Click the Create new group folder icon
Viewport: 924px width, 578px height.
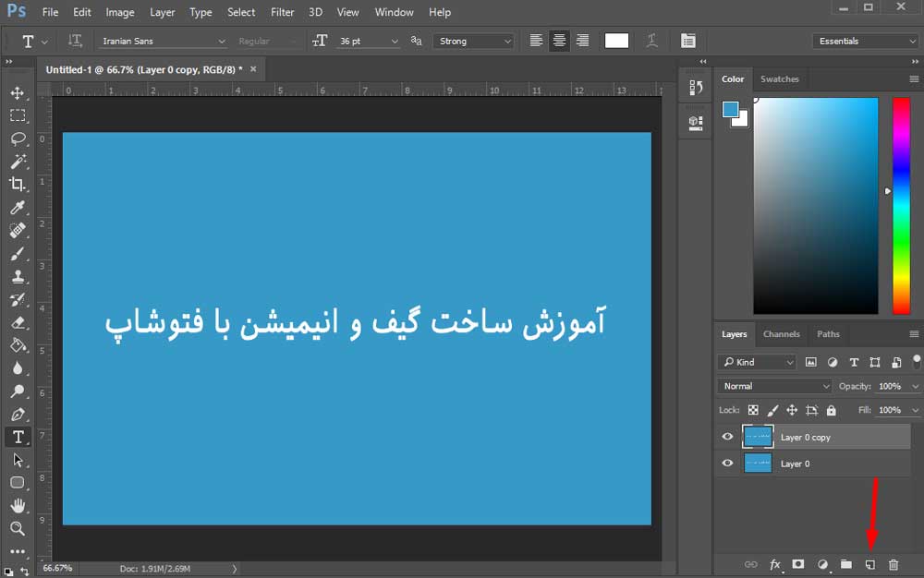click(846, 564)
